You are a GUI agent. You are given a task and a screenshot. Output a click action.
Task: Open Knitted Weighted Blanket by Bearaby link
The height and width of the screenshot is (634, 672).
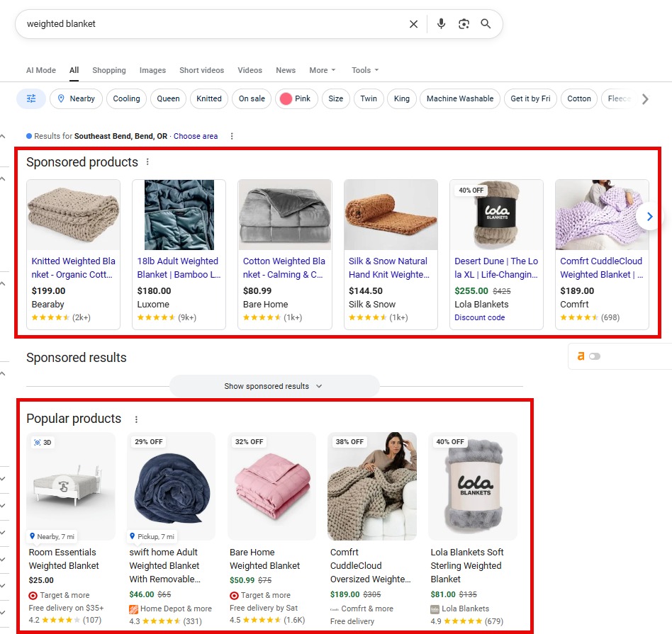(x=73, y=268)
